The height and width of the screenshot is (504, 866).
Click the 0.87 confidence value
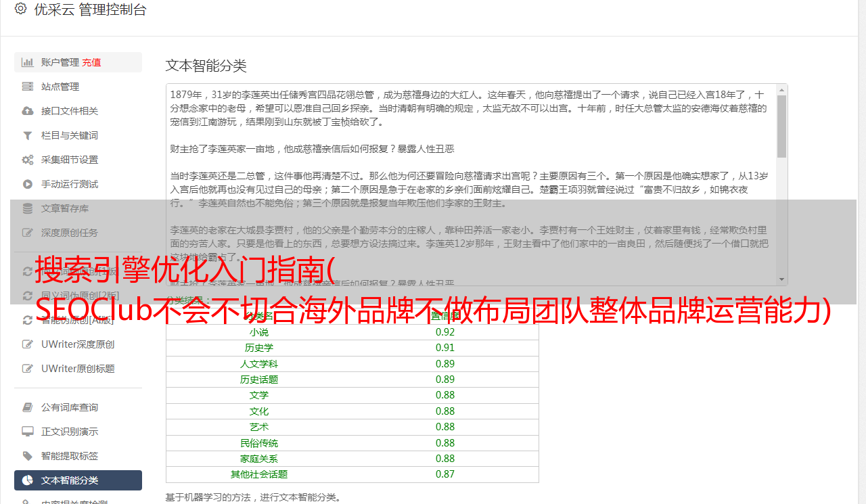(445, 474)
